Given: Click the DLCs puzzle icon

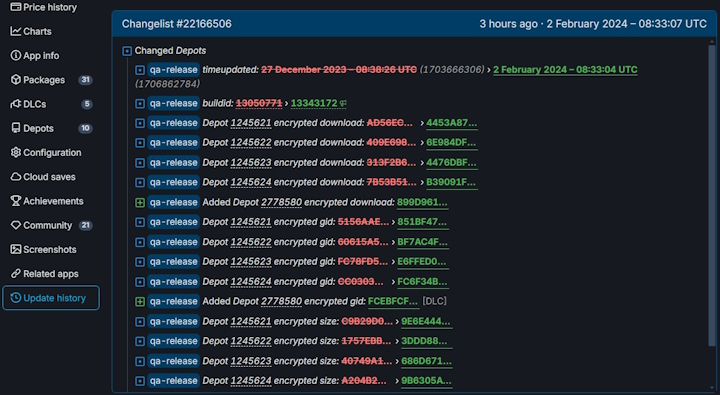Looking at the screenshot, I should tap(16, 104).
